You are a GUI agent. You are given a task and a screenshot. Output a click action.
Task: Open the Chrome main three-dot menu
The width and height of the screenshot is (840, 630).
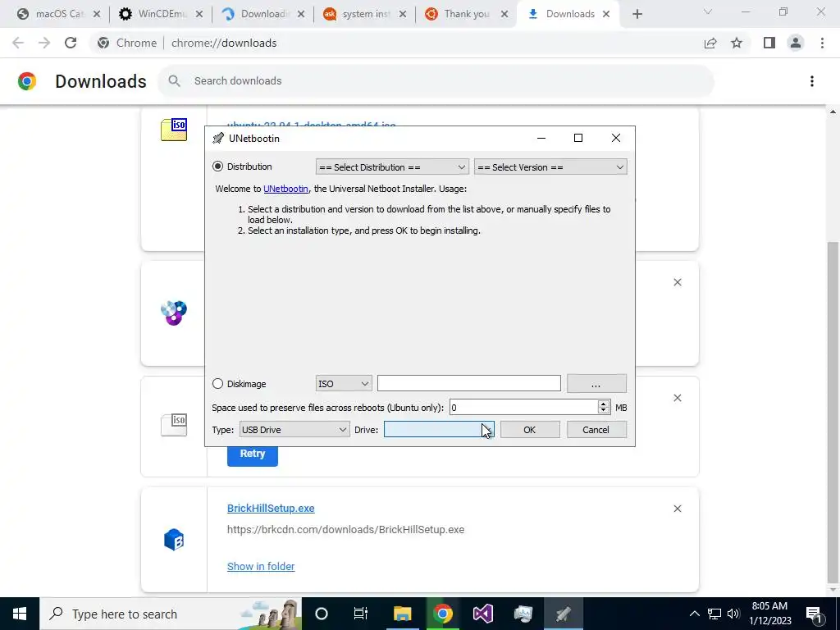(x=822, y=43)
